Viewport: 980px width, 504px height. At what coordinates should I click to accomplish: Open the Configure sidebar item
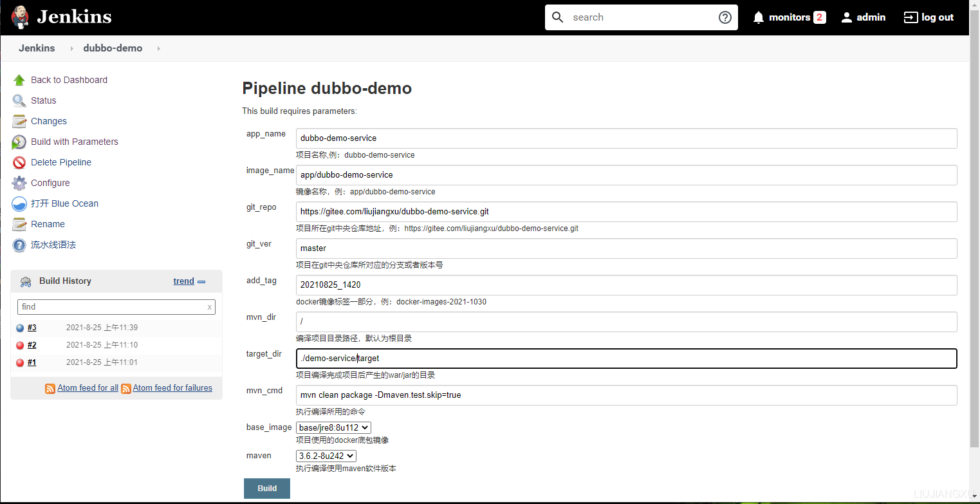[x=50, y=183]
